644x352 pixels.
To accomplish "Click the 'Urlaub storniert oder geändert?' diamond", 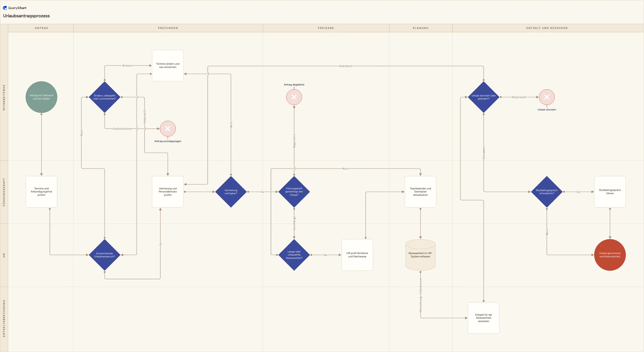I will tap(484, 97).
